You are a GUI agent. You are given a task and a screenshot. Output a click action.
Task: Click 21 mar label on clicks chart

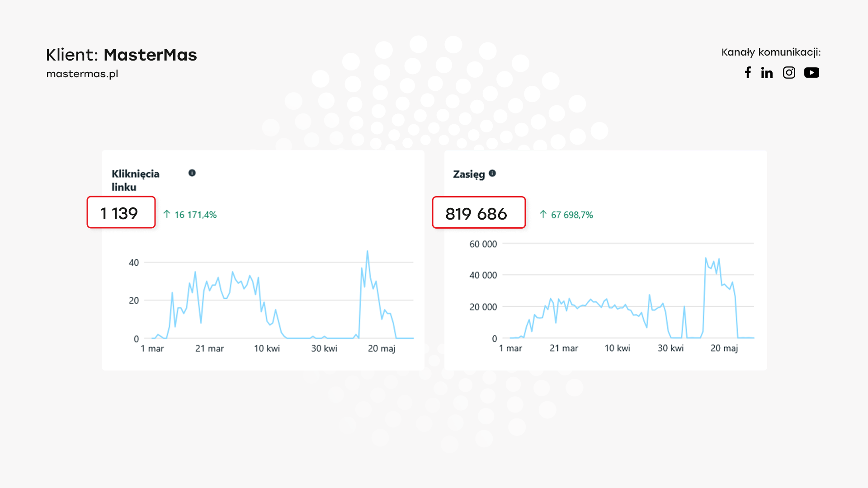pyautogui.click(x=209, y=348)
